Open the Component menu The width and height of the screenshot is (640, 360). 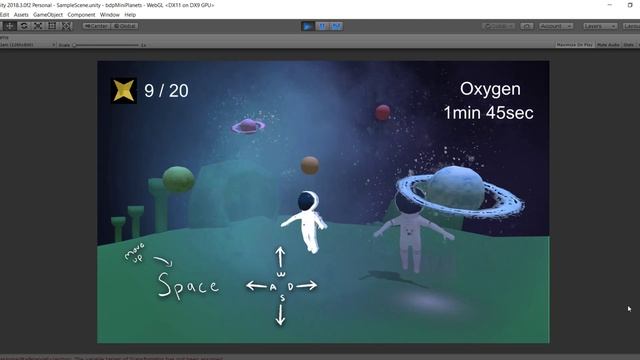click(x=81, y=15)
